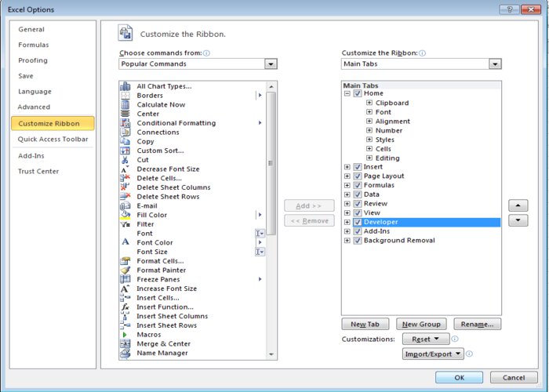Screen dimensions: 549x392
Task: Click the Center alignment icon
Action: coord(125,114)
